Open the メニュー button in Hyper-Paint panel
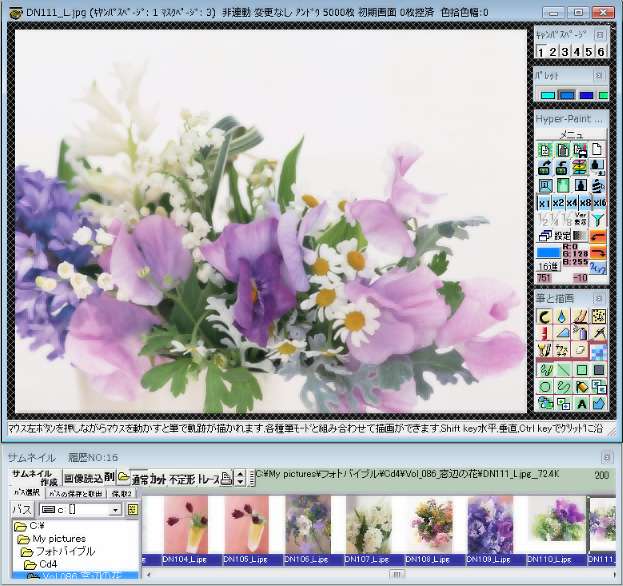This screenshot has width=623, height=586. pos(571,135)
